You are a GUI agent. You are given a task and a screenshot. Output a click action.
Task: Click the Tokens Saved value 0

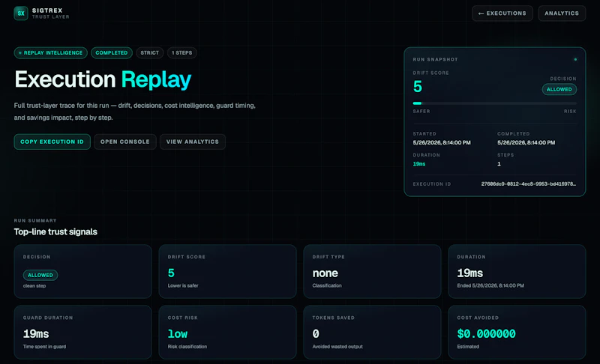tap(316, 334)
